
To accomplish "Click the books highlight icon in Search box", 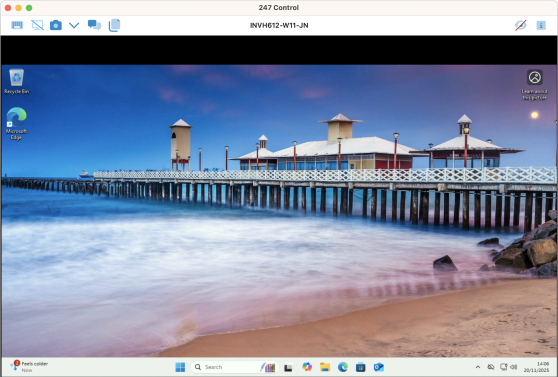I will click(x=268, y=367).
